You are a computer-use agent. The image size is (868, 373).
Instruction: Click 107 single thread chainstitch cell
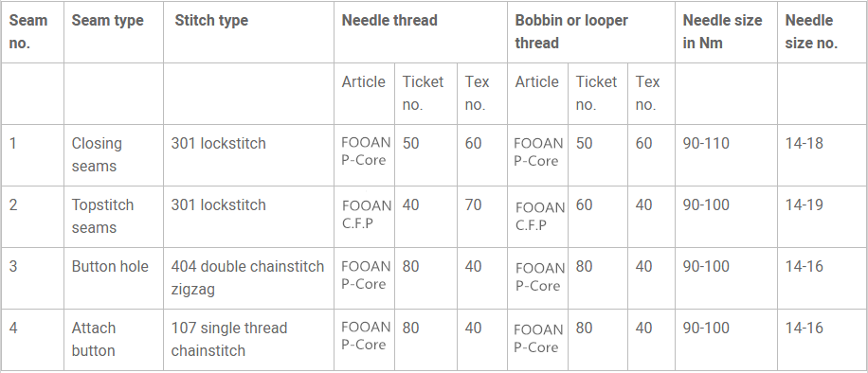[248, 339]
